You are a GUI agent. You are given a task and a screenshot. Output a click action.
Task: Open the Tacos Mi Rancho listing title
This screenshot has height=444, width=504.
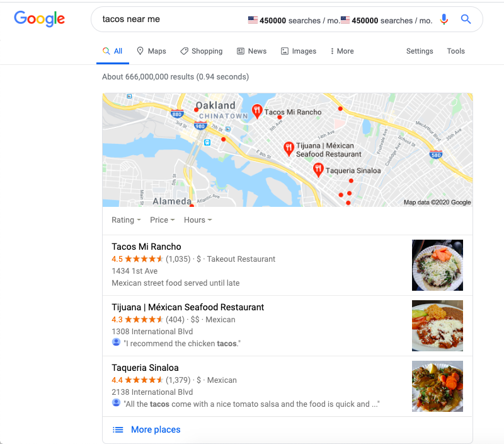click(x=146, y=247)
